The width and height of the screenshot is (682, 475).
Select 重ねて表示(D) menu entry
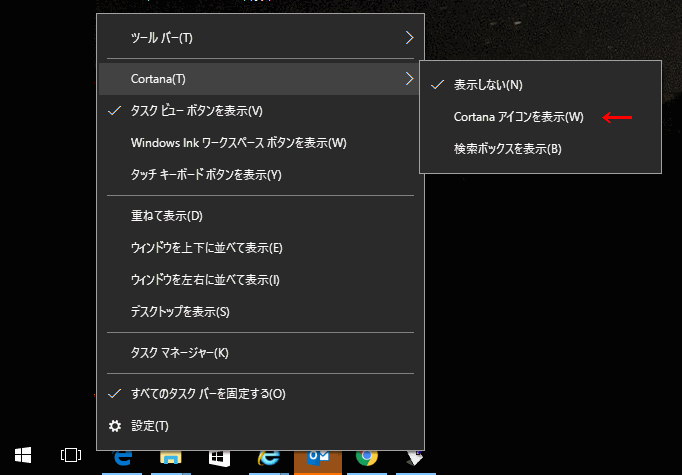[x=261, y=216]
